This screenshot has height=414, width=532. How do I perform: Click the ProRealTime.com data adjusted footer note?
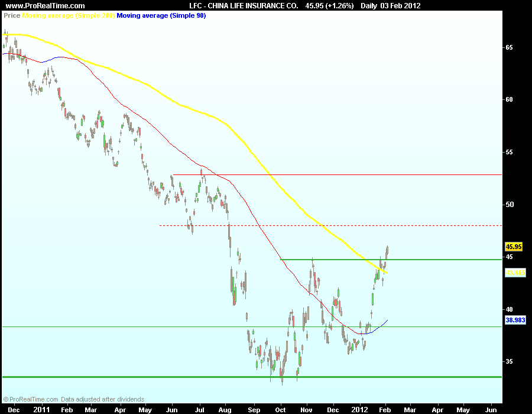coord(74,399)
